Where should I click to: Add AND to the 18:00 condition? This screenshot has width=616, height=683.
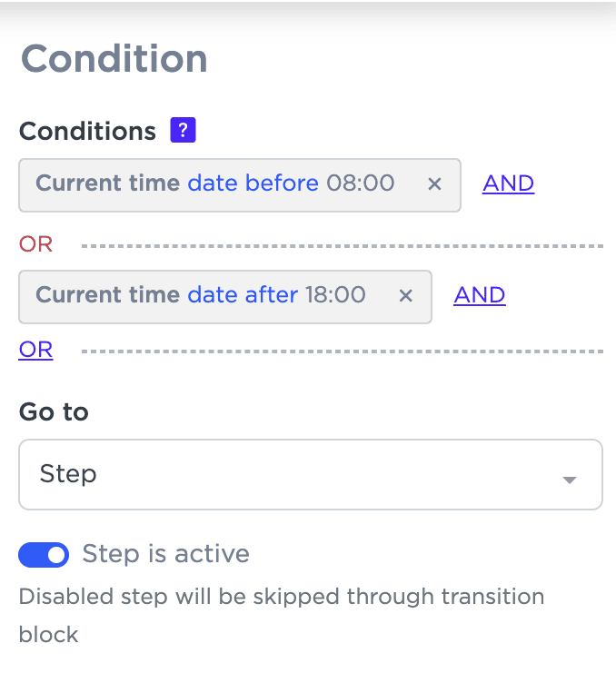point(479,295)
